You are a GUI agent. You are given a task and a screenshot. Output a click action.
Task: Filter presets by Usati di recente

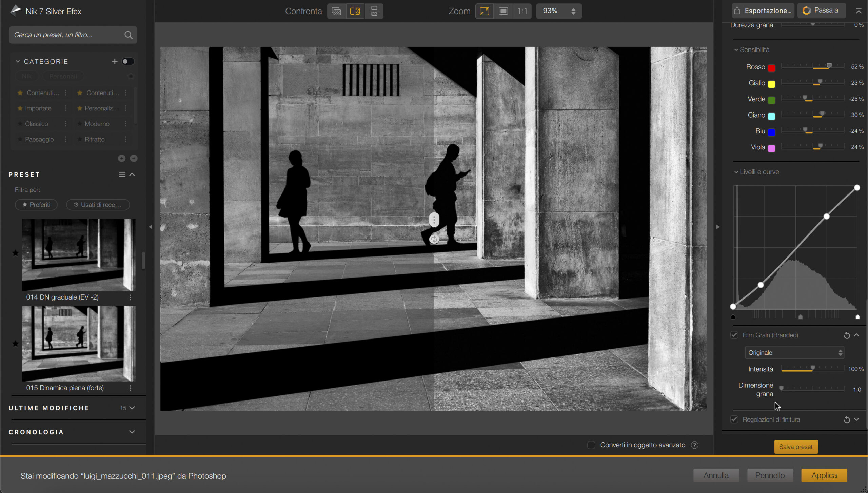point(98,205)
